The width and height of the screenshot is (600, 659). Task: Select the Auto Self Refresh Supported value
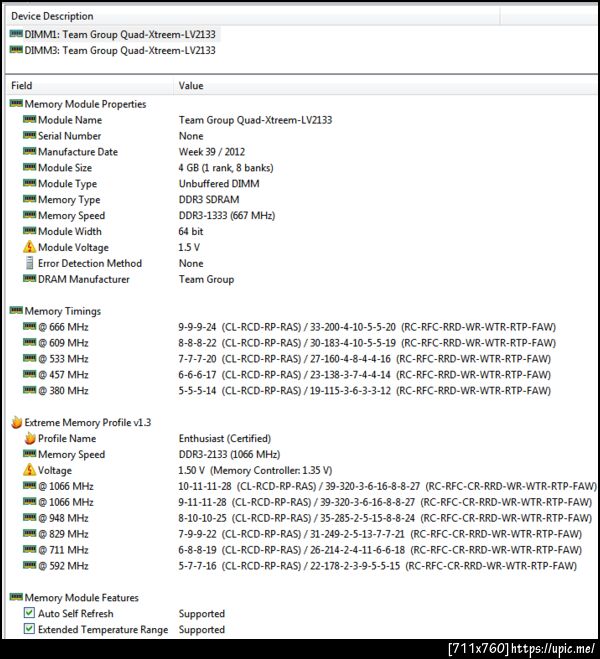pos(202,614)
